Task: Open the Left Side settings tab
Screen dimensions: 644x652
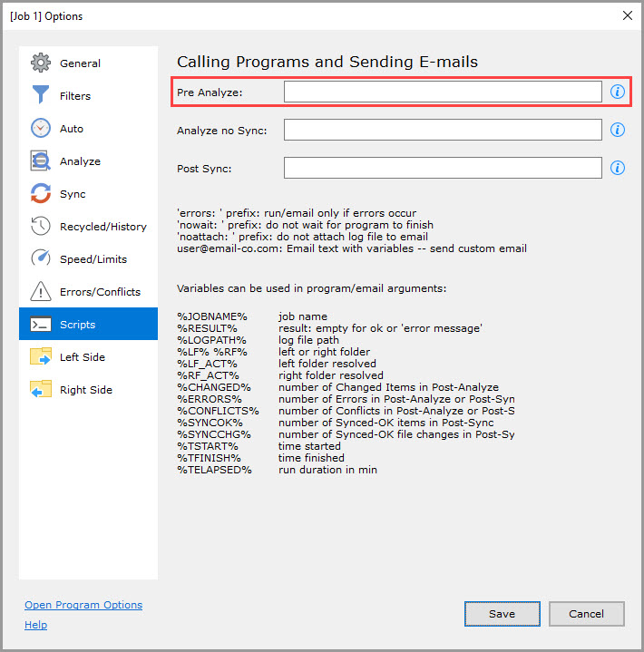Action: point(82,357)
